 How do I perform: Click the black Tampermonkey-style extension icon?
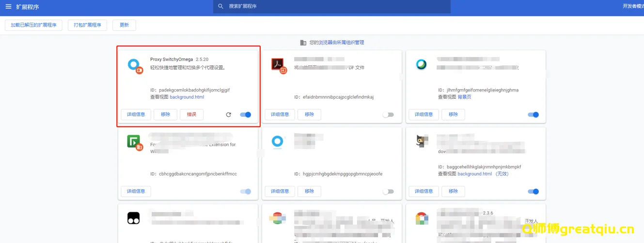[x=133, y=218]
